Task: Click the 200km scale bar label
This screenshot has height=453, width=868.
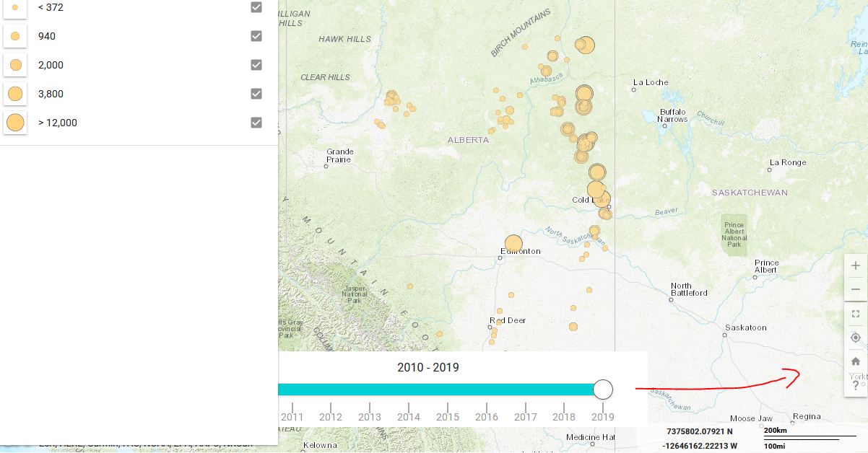Action: pos(775,431)
